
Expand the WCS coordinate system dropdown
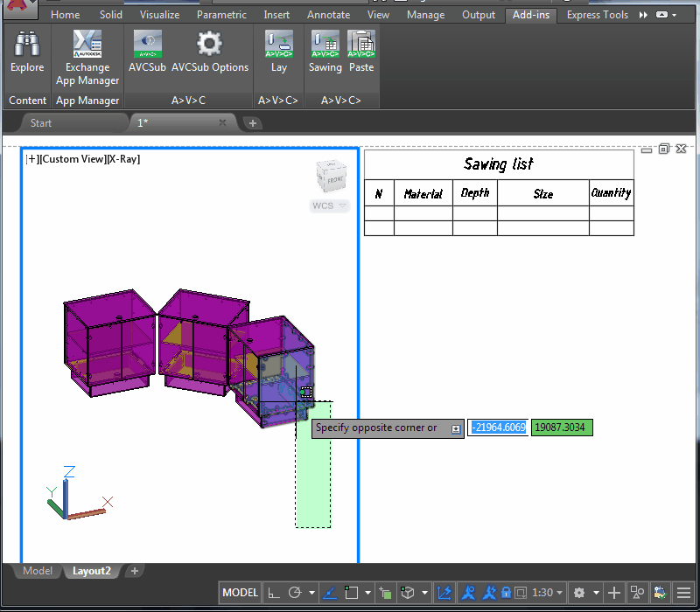(330, 206)
